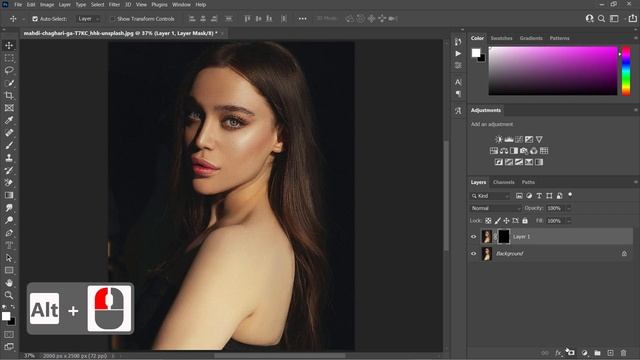Switch to the Channels tab
Image resolution: width=640 pixels, height=360 pixels.
[504, 182]
